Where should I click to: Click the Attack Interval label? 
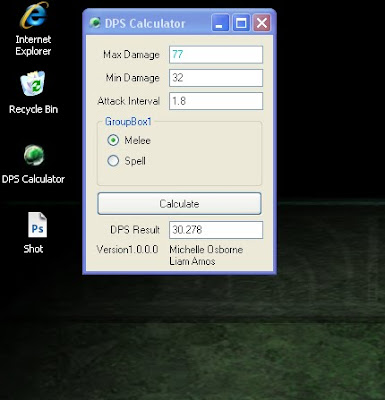click(x=129, y=101)
